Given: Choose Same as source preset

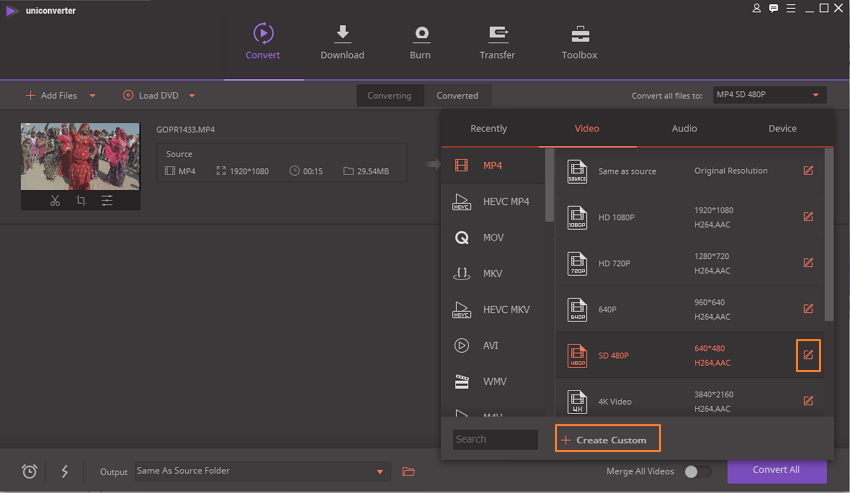Looking at the screenshot, I should point(690,171).
